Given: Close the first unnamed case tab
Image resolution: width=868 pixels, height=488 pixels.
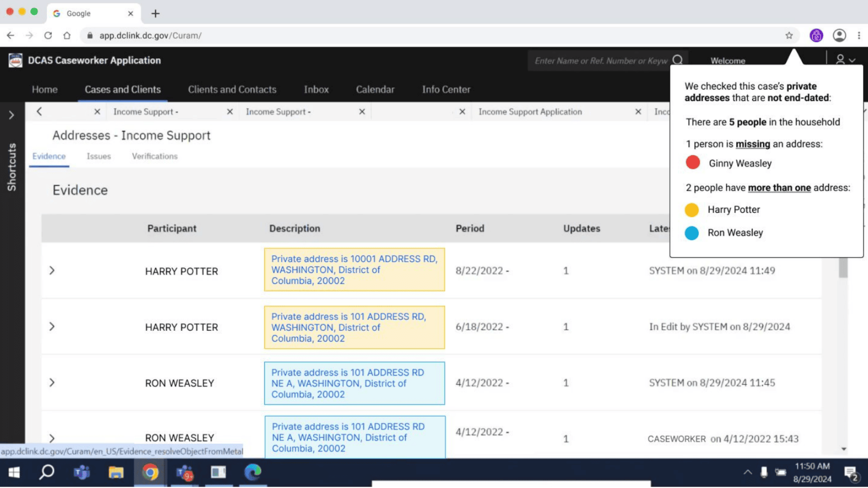Looking at the screenshot, I should [97, 112].
